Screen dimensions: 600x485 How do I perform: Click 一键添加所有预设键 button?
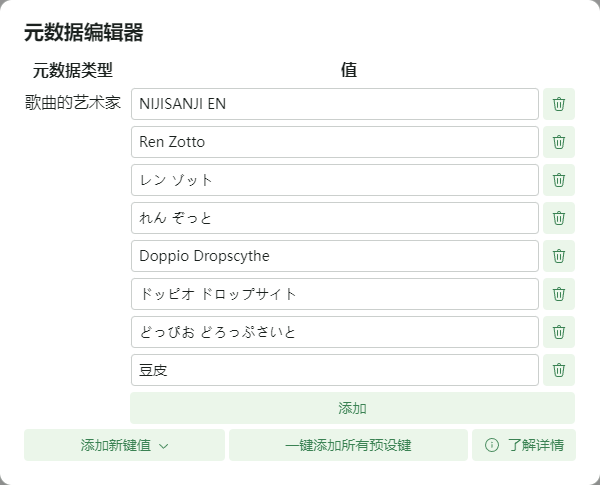pyautogui.click(x=348, y=445)
